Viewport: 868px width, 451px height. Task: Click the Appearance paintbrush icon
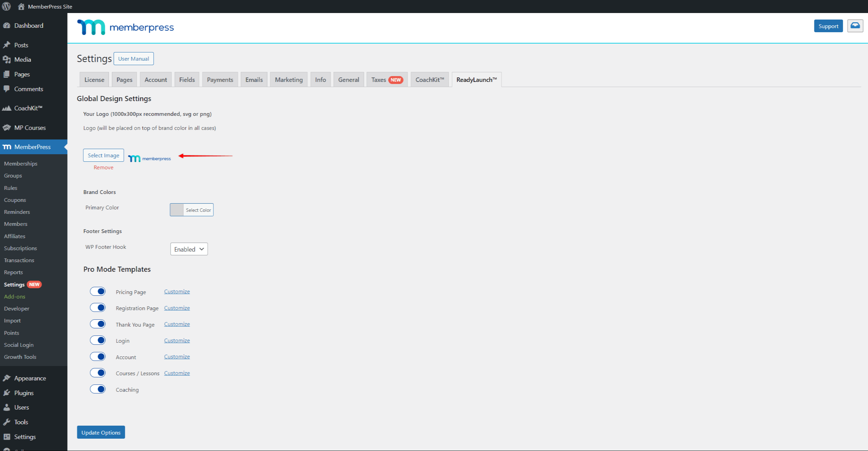[x=7, y=378]
